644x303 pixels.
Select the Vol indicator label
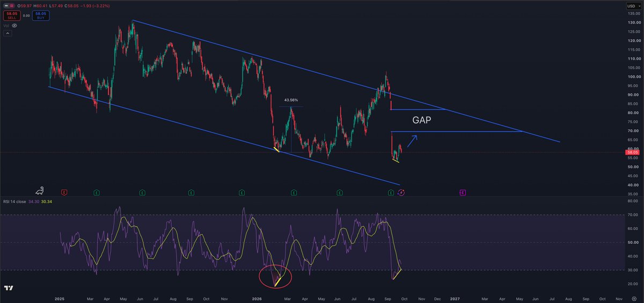(6, 26)
